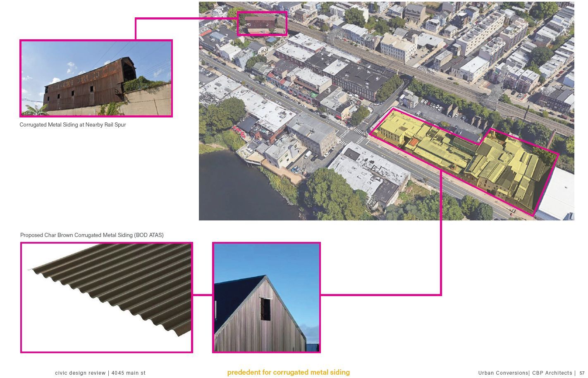Select the corrugated metal sheet sample image
The width and height of the screenshot is (588, 378).
[x=107, y=297]
